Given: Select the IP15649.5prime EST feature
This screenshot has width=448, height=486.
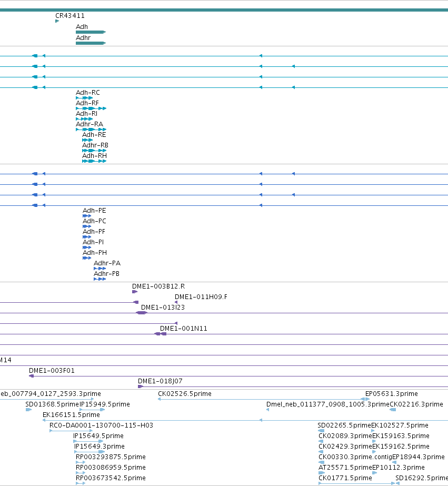Looking at the screenshot, I should [x=88, y=441].
